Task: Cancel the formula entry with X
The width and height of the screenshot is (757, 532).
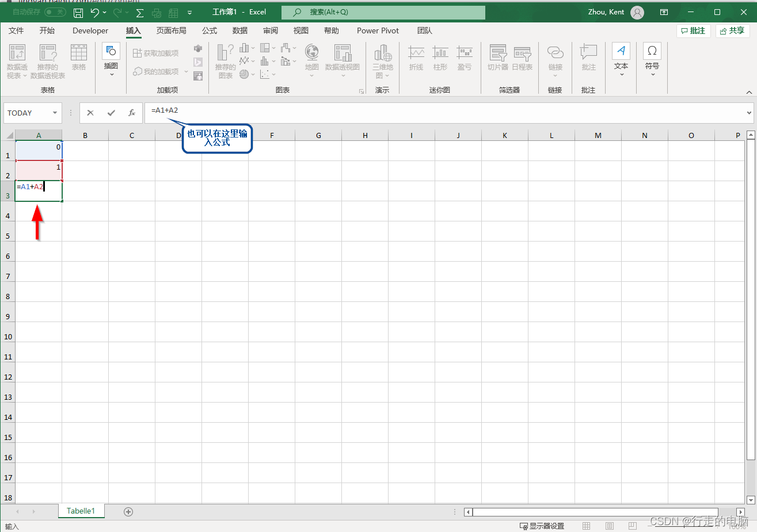Action: (90, 113)
